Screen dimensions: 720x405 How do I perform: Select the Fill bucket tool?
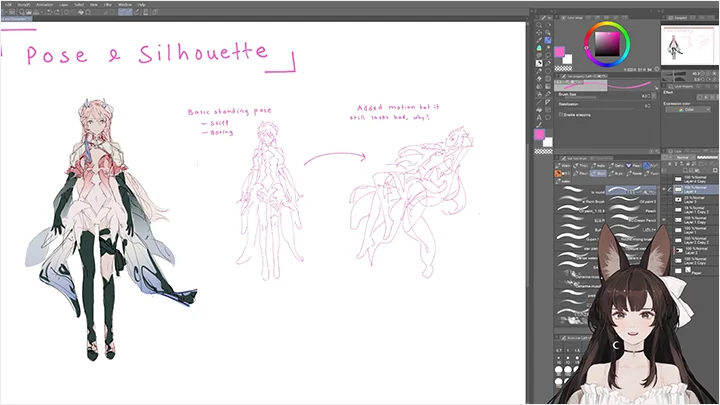click(539, 110)
